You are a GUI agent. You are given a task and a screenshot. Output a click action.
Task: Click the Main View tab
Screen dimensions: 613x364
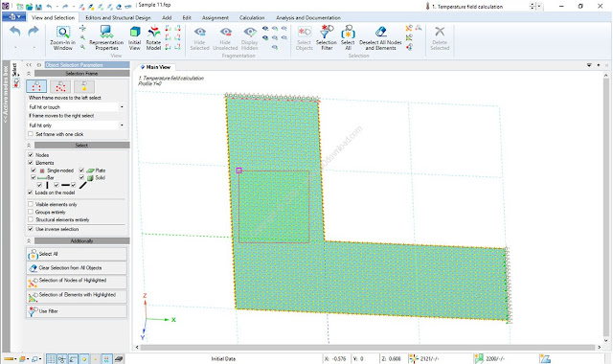click(155, 67)
